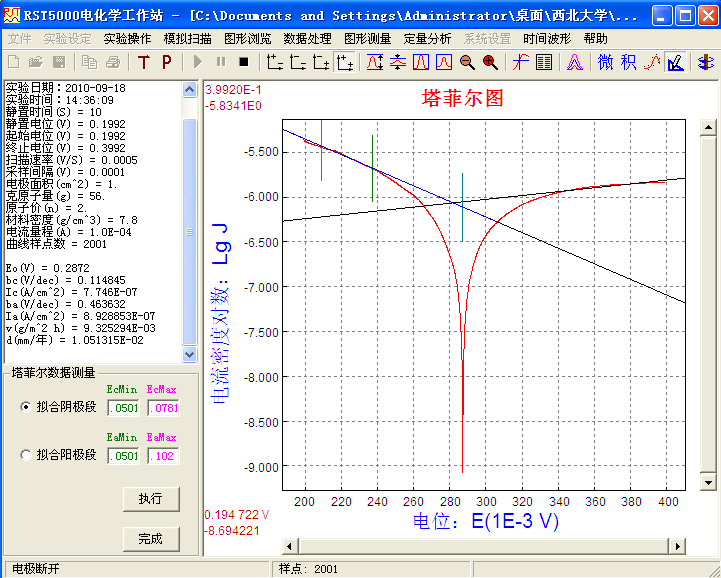The height and width of the screenshot is (578, 721).
Task: Click the parameter panel scroll down arrow
Action: tap(190, 355)
